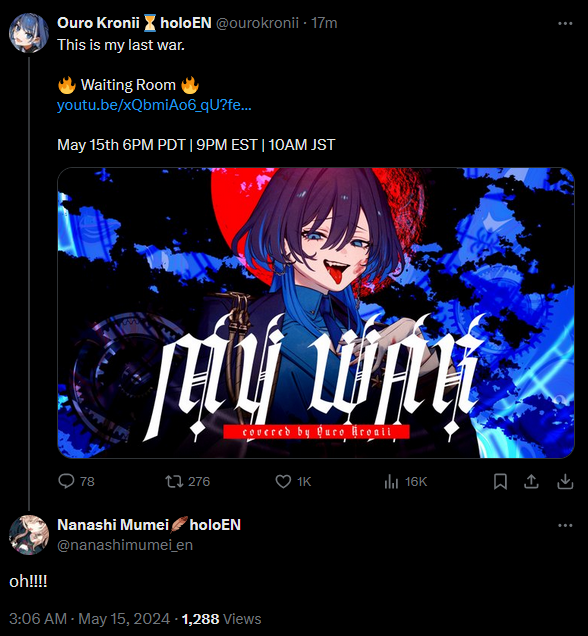588x636 pixels.
Task: Click the Ouro Kronii holoEN display name
Action: [134, 23]
